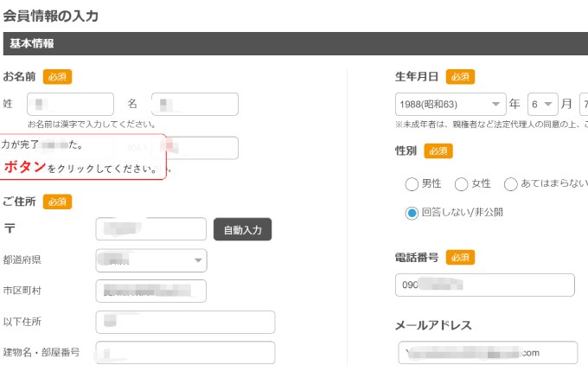The image size is (588, 378).
Task: Focus the 市区町村 input field
Action: [x=151, y=291]
